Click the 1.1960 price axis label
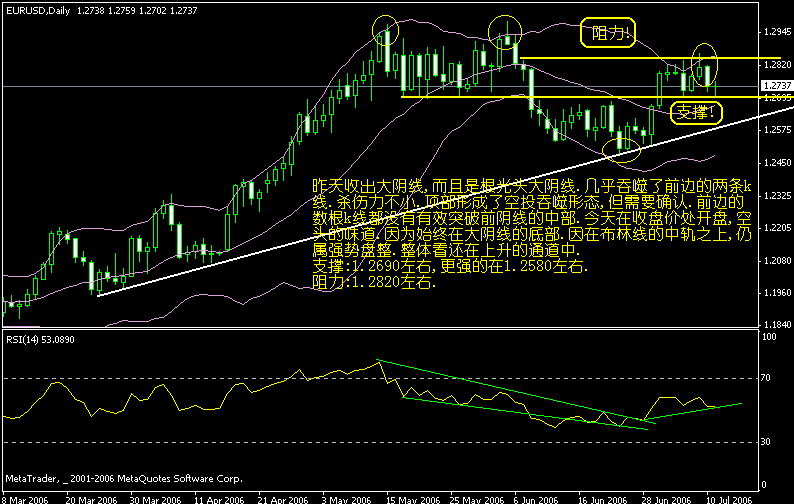The height and width of the screenshot is (504, 794). coord(777,293)
